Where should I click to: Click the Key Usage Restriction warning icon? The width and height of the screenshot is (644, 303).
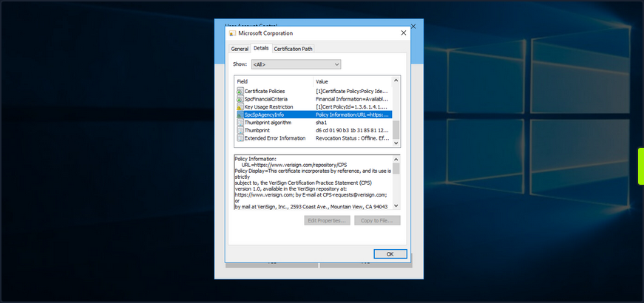(x=240, y=106)
